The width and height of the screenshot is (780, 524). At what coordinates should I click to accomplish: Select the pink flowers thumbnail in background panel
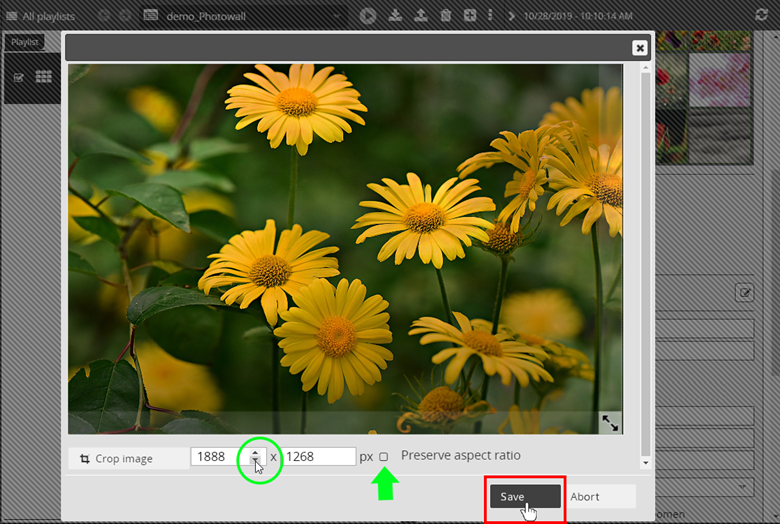719,80
